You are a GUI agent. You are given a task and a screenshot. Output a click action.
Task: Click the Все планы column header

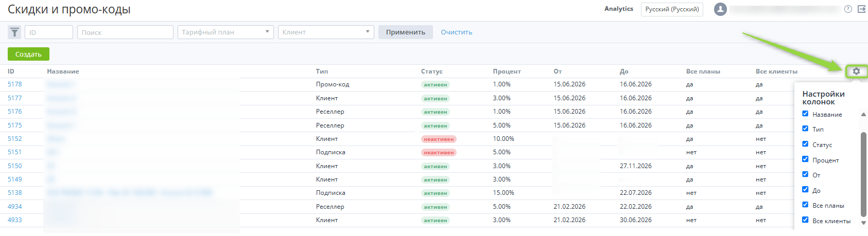point(703,71)
